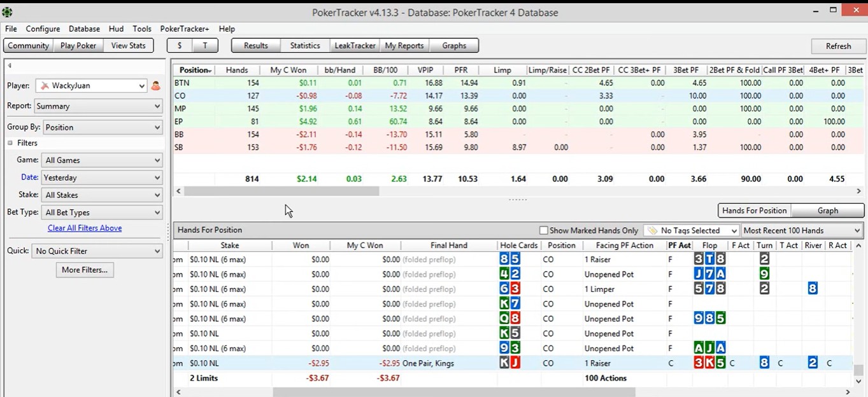Click the tag icon in No Tags Selected
This screenshot has height=397, width=868.
[651, 231]
